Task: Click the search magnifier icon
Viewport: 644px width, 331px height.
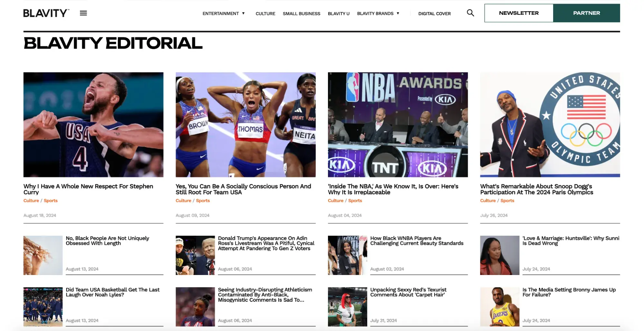Action: pos(470,13)
